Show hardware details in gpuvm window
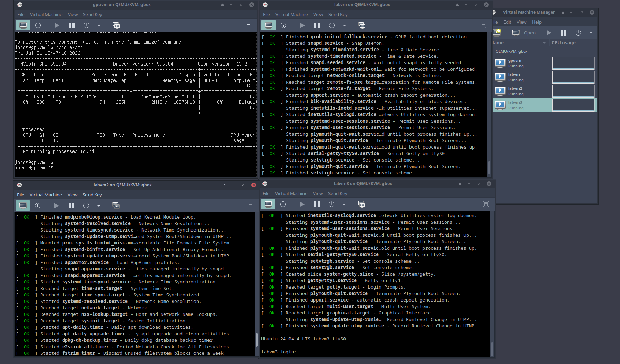 click(x=38, y=25)
